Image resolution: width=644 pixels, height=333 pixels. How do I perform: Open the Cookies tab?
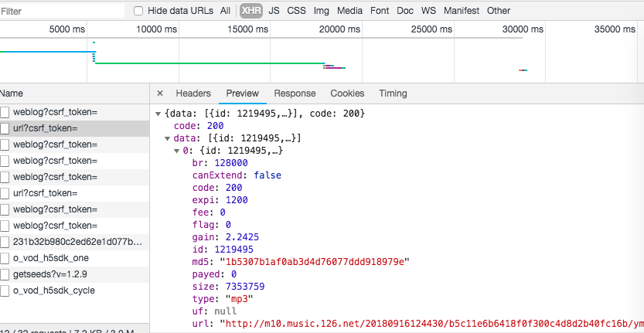[x=347, y=93]
